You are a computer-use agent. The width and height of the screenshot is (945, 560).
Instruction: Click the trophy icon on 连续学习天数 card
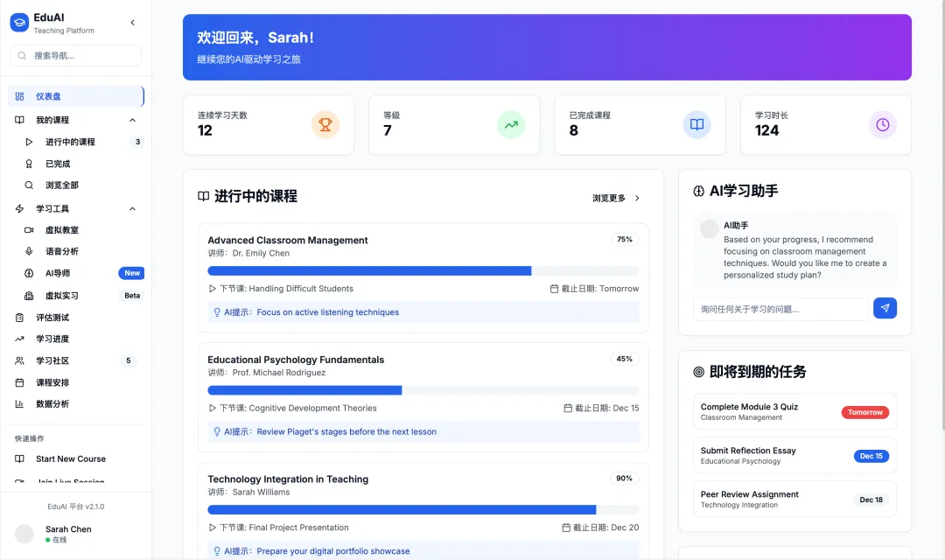click(325, 125)
